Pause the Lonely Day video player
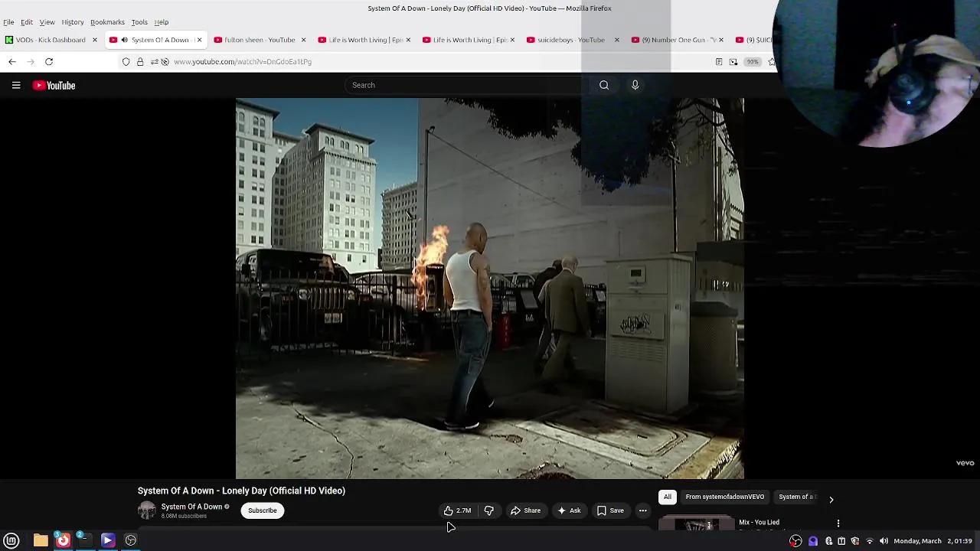The image size is (980, 551). coord(490,288)
